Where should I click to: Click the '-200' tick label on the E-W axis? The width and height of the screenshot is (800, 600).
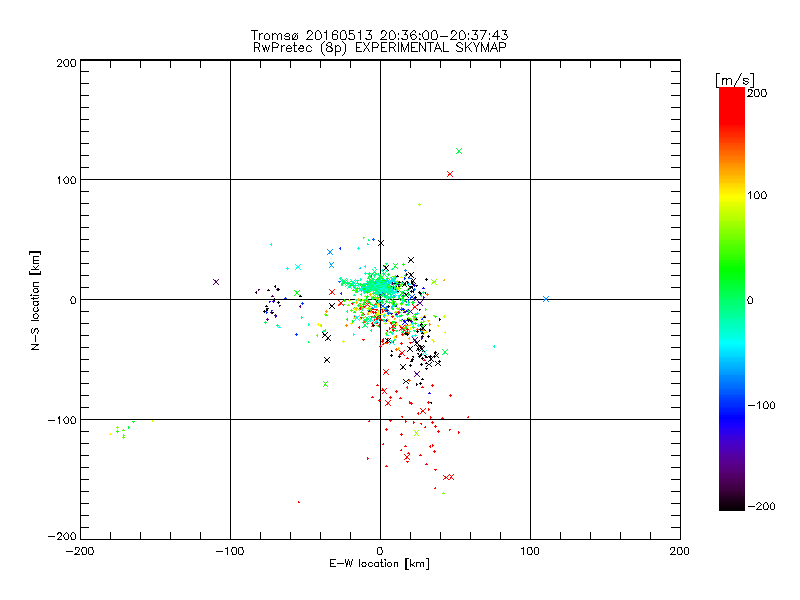pyautogui.click(x=80, y=552)
